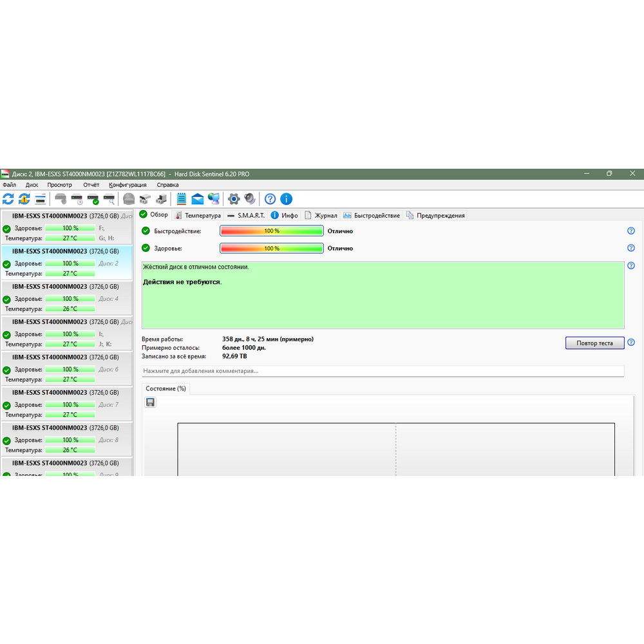The height and width of the screenshot is (644, 644).
Task: Open the Просмотр menu
Action: (x=59, y=185)
